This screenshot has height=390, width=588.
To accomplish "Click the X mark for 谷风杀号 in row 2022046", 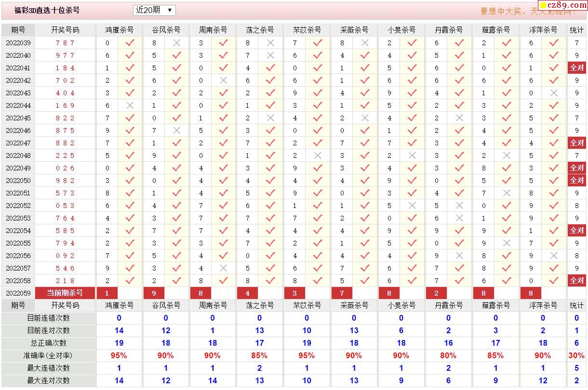I will [x=177, y=130].
